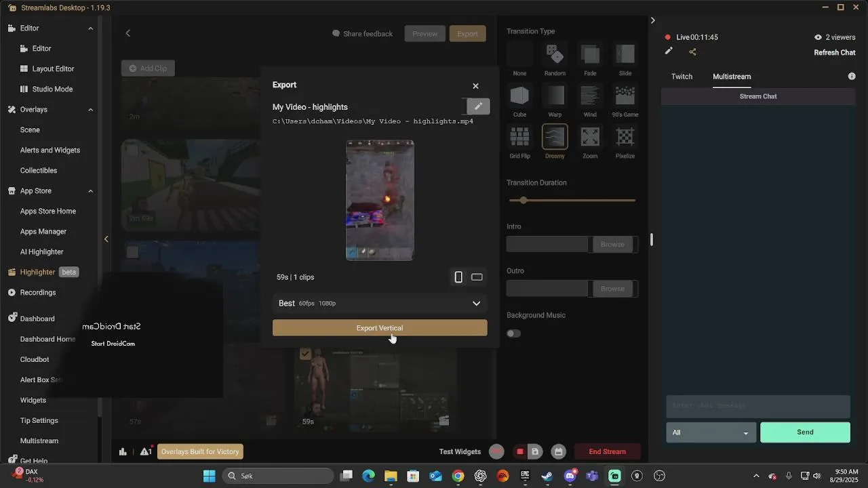Click Send chat message button
This screenshot has width=868, height=488.
pyautogui.click(x=805, y=432)
